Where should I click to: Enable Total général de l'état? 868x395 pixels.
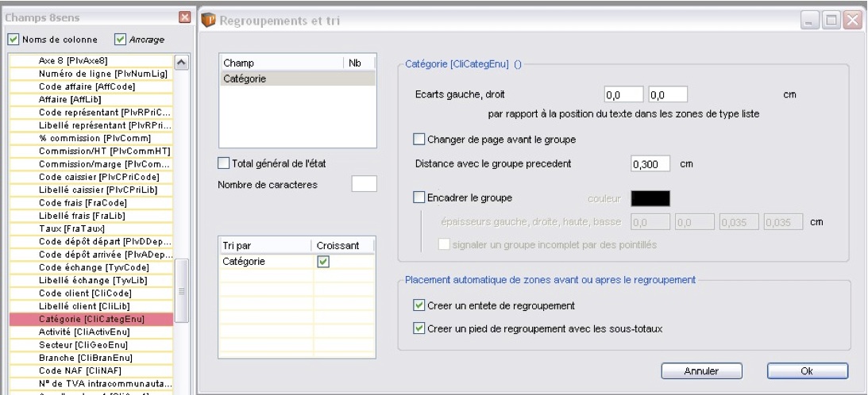tap(224, 163)
